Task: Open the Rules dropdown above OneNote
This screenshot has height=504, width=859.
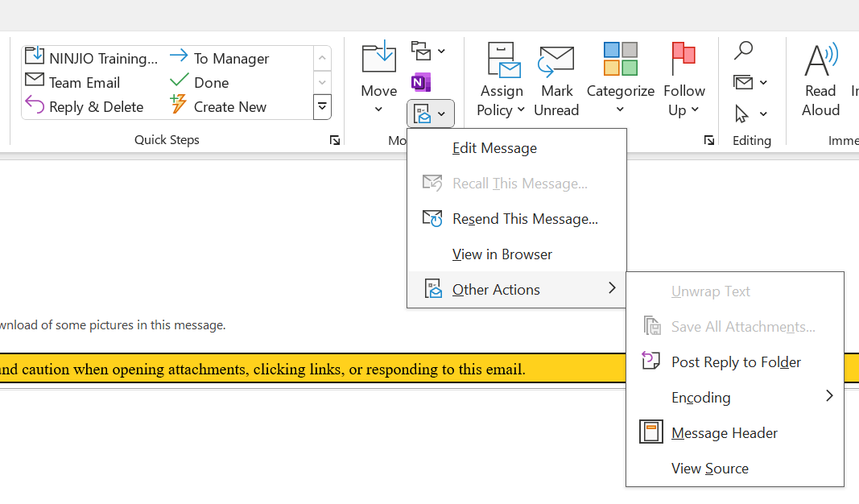Action: click(427, 52)
